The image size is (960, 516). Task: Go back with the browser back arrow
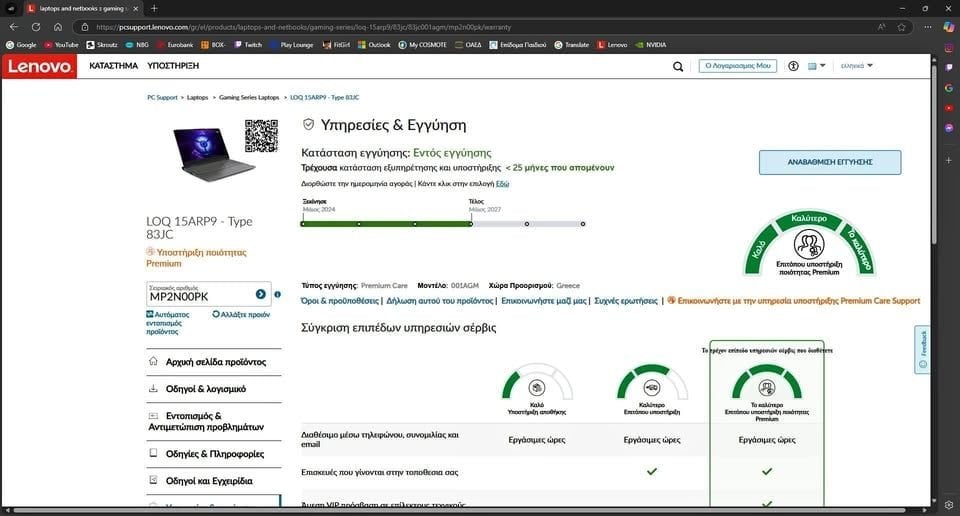tap(14, 27)
